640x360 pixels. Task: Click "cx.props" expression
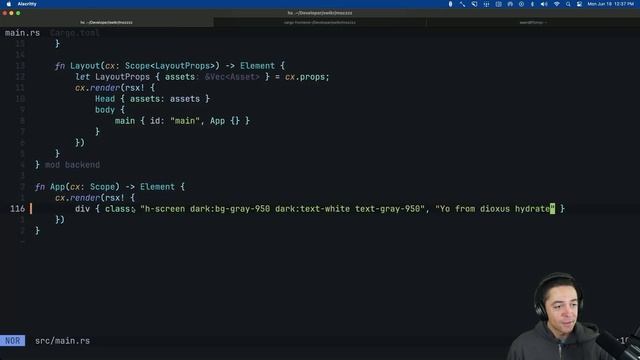304,77
